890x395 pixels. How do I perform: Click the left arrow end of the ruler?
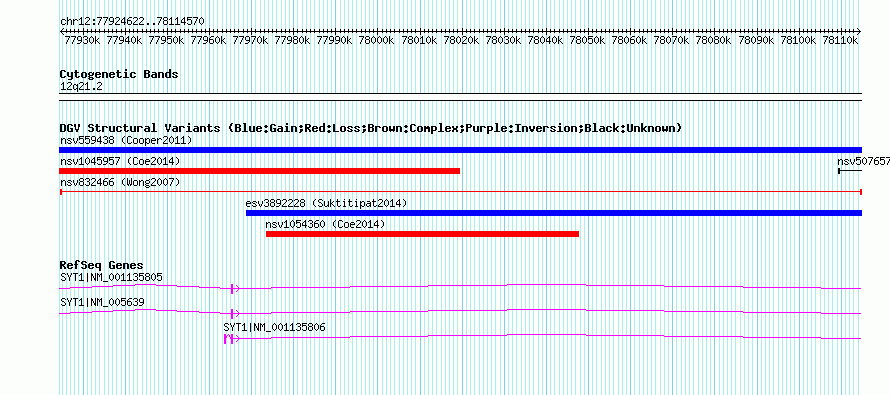[x=62, y=31]
